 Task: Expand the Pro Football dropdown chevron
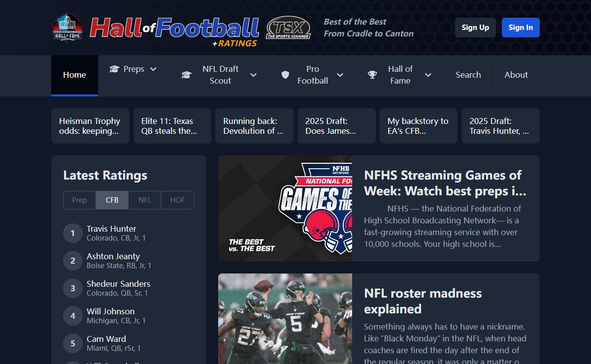(x=340, y=75)
